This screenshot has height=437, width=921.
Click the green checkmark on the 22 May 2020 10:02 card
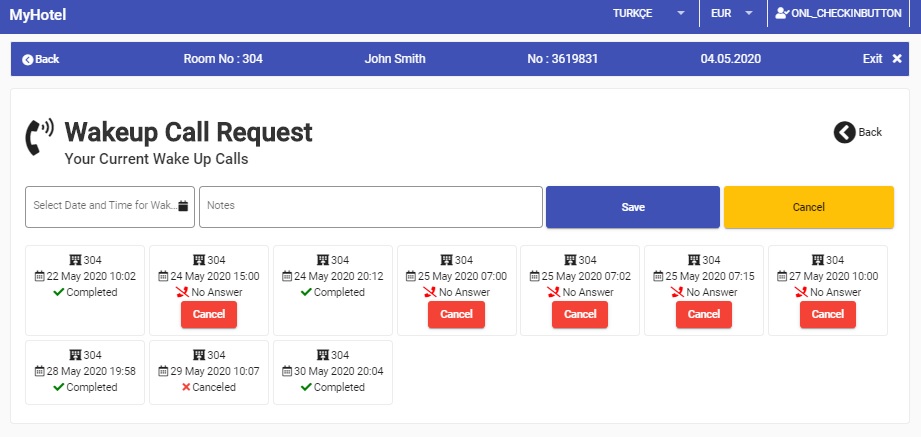(x=58, y=292)
